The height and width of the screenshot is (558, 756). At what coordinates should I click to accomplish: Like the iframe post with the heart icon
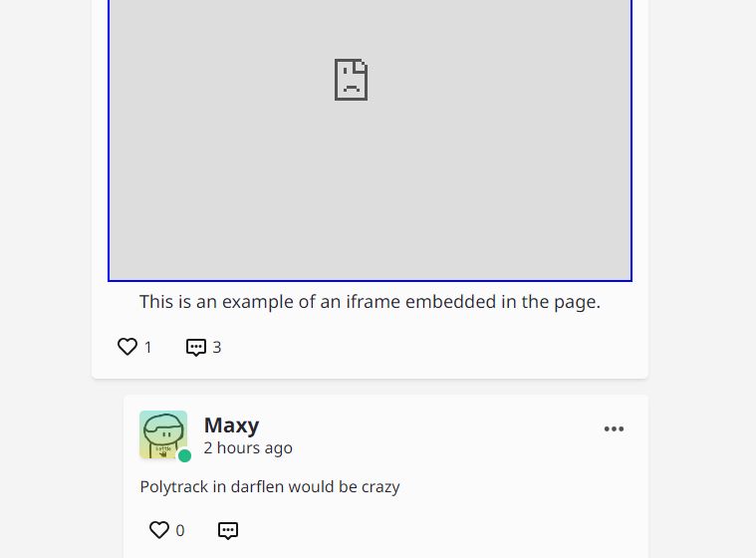127,347
